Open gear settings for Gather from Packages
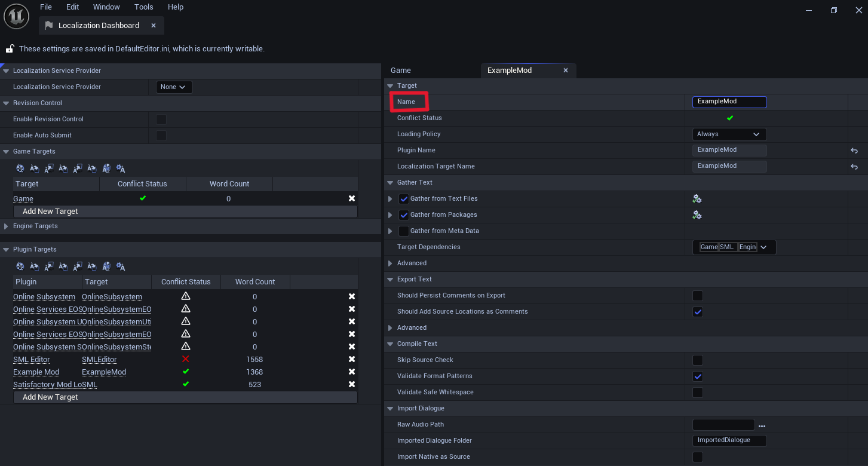Viewport: 868px width, 466px height. 697,215
